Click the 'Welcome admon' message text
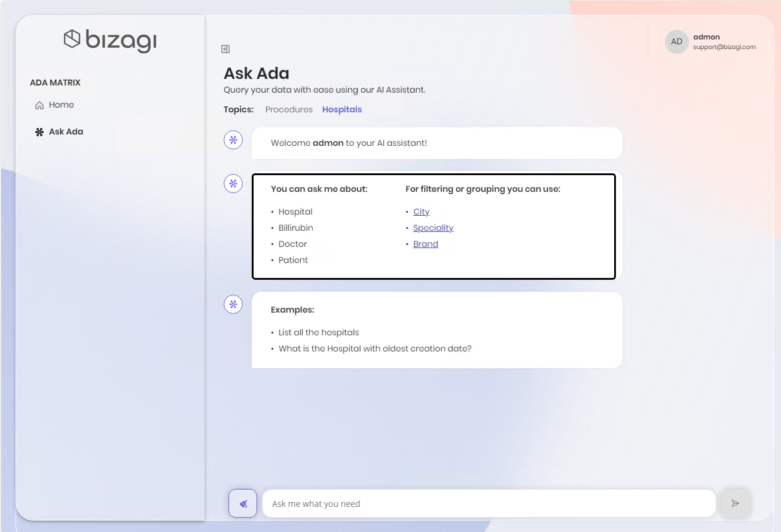This screenshot has width=781, height=532. click(349, 143)
